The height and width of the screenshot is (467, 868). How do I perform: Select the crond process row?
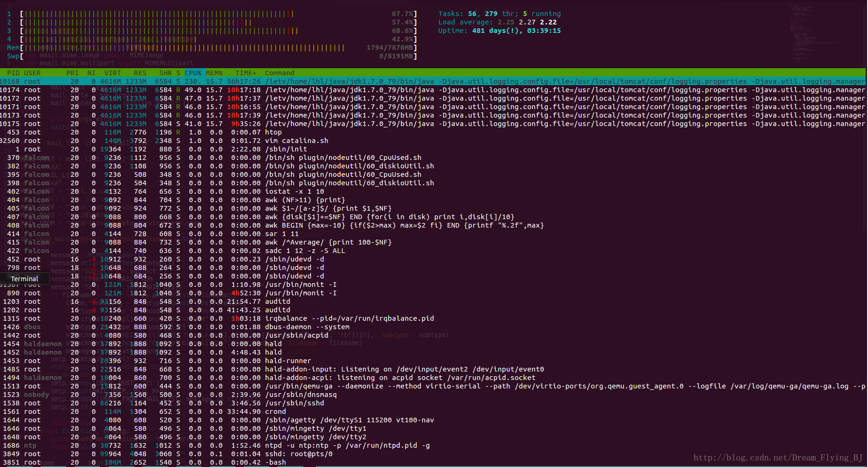[433, 412]
